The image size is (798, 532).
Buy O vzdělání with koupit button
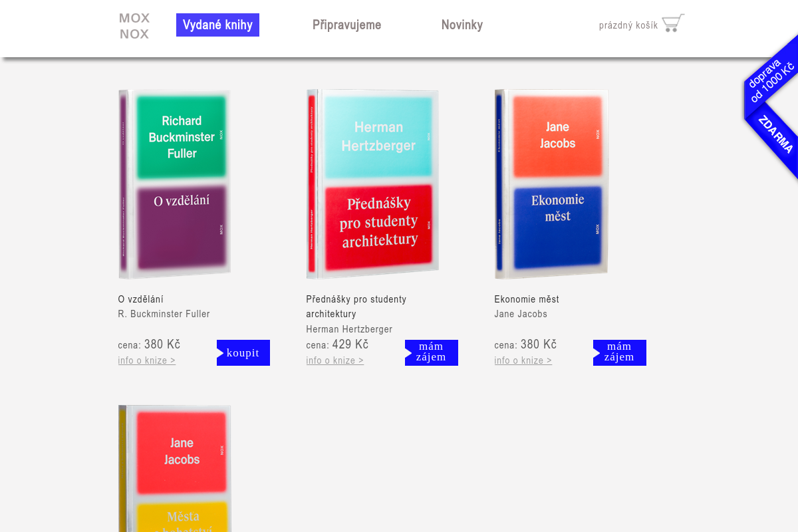(243, 352)
